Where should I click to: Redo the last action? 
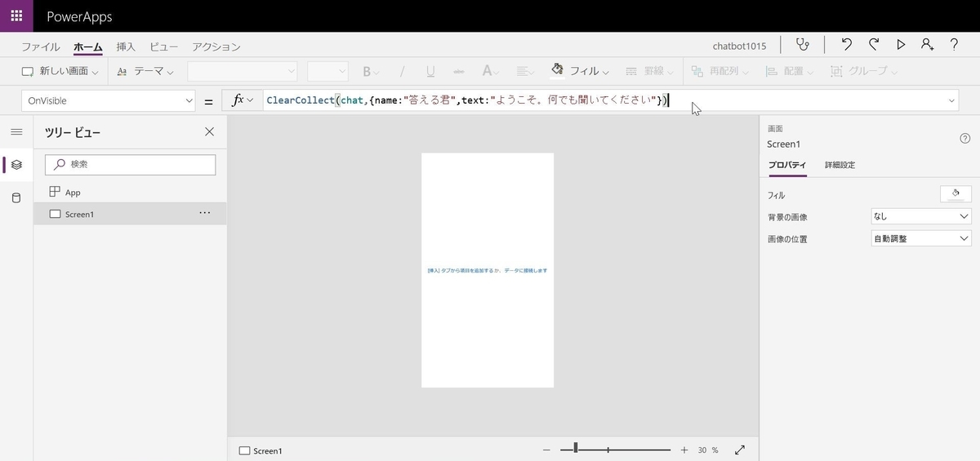(874, 45)
